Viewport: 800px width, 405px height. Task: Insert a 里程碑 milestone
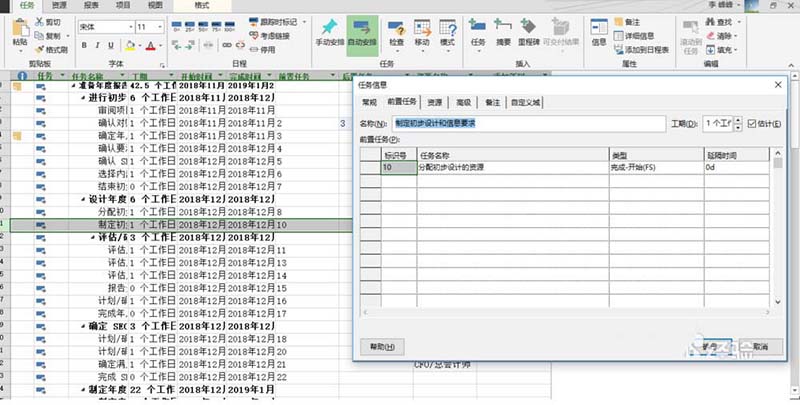point(529,34)
